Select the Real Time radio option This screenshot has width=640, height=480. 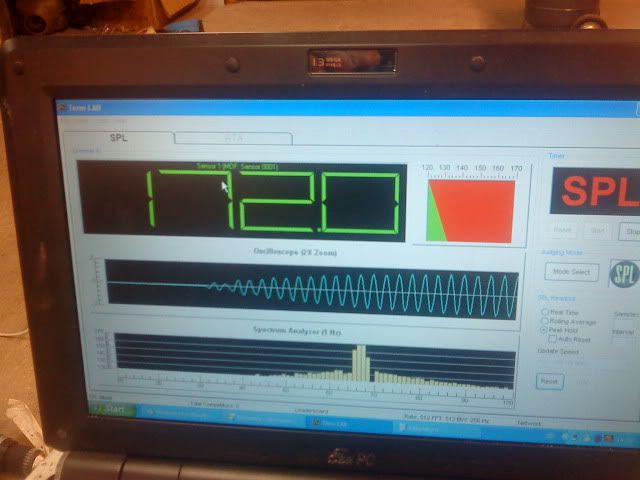(x=560, y=312)
